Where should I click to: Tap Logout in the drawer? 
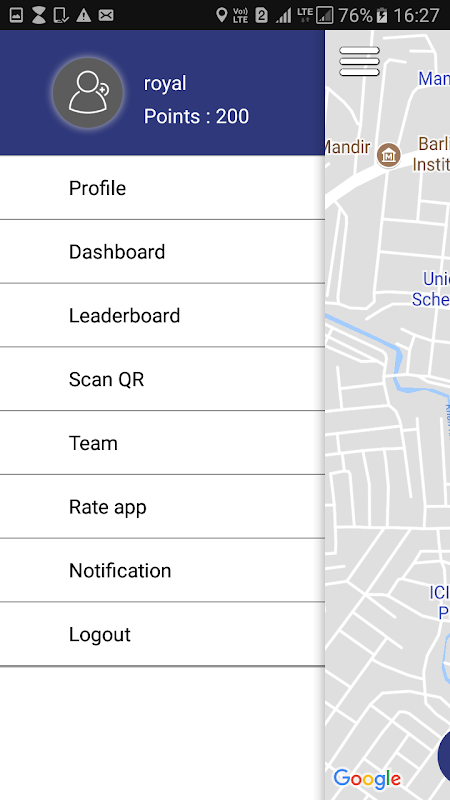(x=162, y=634)
